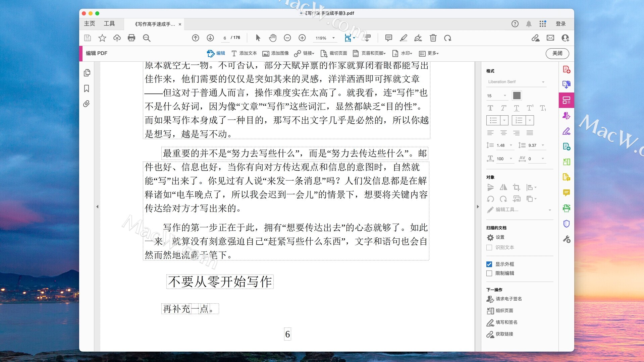Choose 添加图像 in edit bar
Screen dimensions: 644x362
(276, 53)
